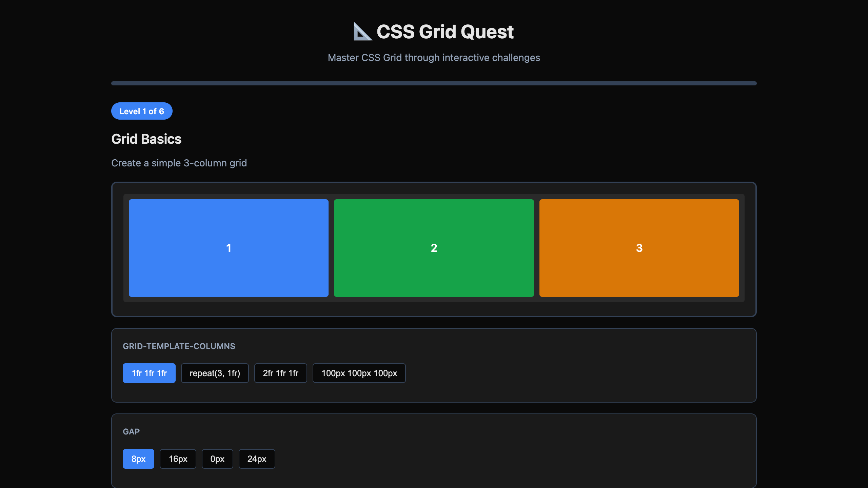This screenshot has width=868, height=488.
Task: Click 'Create a simple 3-column grid' text
Action: point(179,163)
